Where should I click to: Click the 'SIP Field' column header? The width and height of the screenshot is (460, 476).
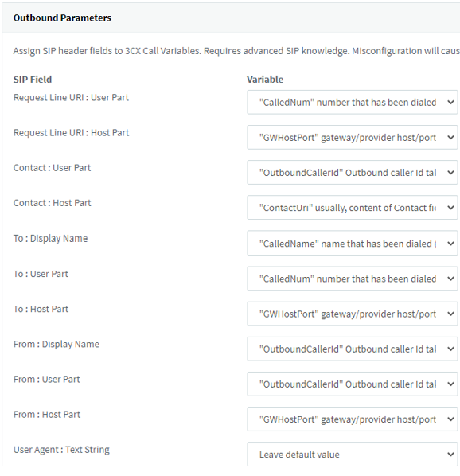pyautogui.click(x=33, y=80)
